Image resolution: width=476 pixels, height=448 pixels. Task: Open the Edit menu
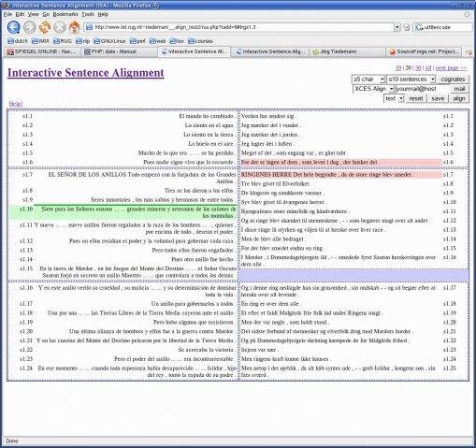pyautogui.click(x=20, y=14)
